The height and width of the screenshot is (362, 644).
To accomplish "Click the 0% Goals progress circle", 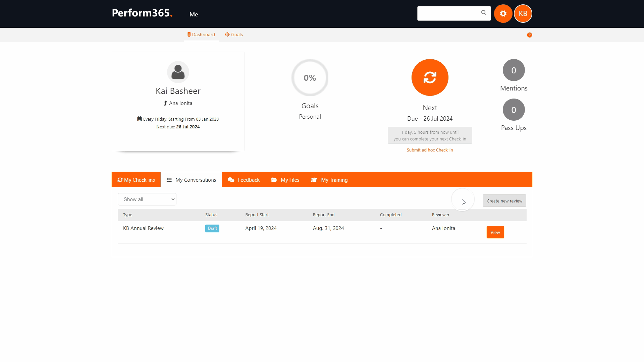I will pyautogui.click(x=310, y=78).
